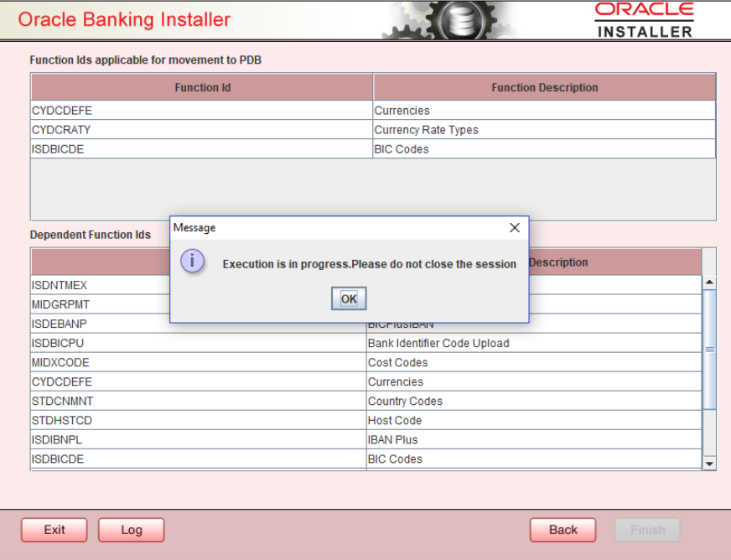Click the Function Id column header
Image resolution: width=731 pixels, height=560 pixels.
point(202,87)
